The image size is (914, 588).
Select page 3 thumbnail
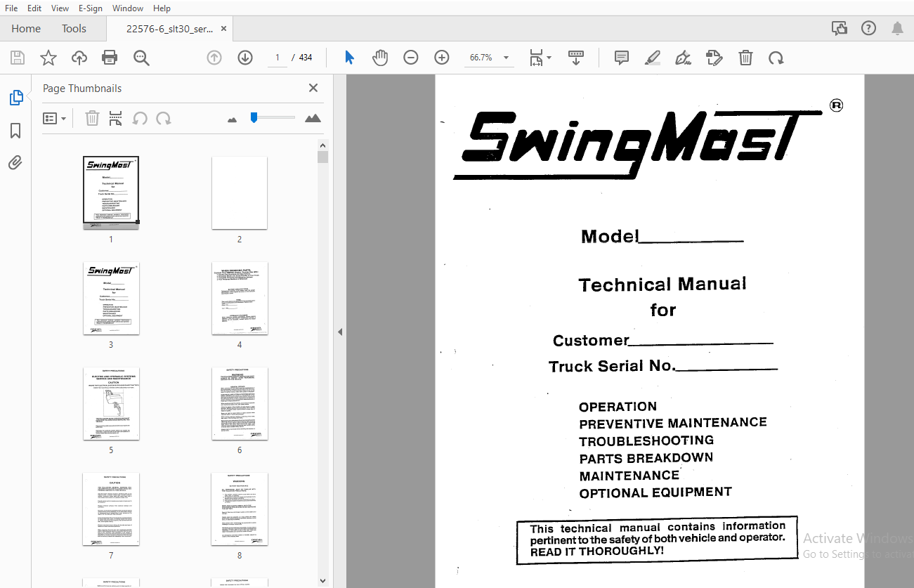tap(111, 299)
